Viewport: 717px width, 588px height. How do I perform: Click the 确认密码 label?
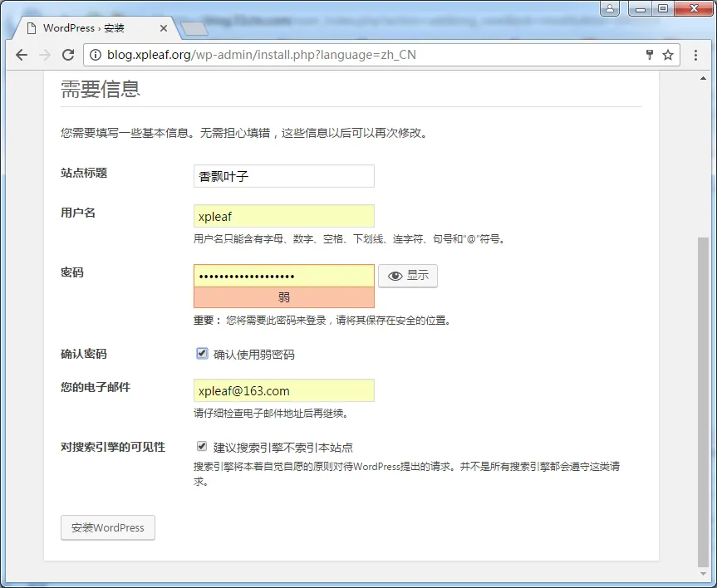click(84, 354)
